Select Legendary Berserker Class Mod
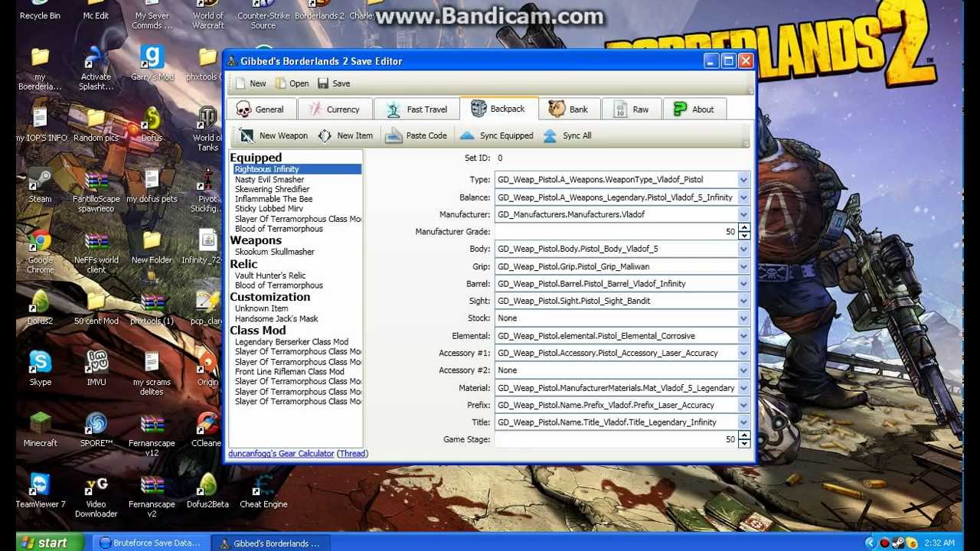This screenshot has height=551, width=980. pos(291,342)
